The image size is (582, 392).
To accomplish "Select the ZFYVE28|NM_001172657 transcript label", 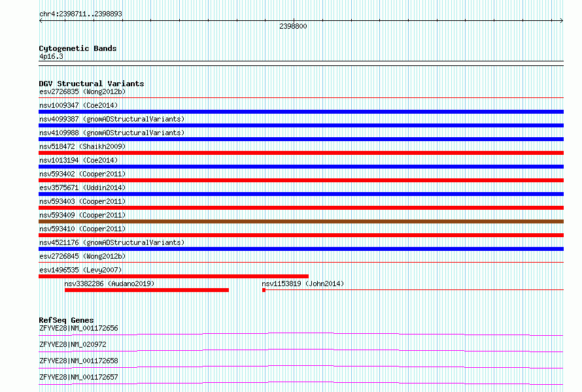I will pyautogui.click(x=78, y=377).
